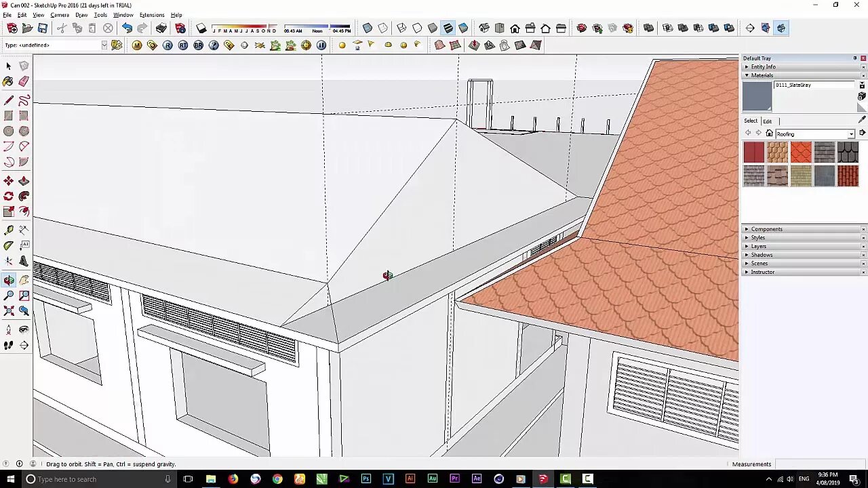868x488 pixels.
Task: Select the Select arrow tool
Action: coord(9,66)
